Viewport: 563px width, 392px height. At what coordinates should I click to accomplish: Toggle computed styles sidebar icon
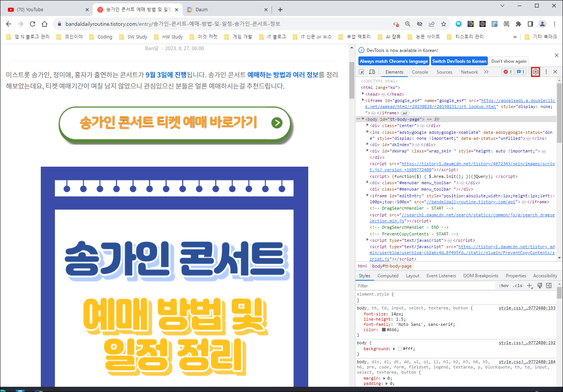pos(549,285)
